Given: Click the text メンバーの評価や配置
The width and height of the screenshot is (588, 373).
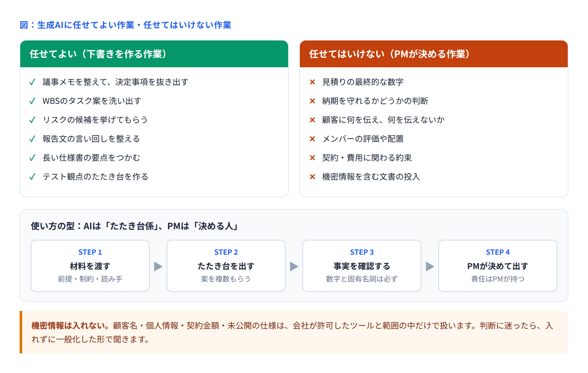Looking at the screenshot, I should (363, 139).
